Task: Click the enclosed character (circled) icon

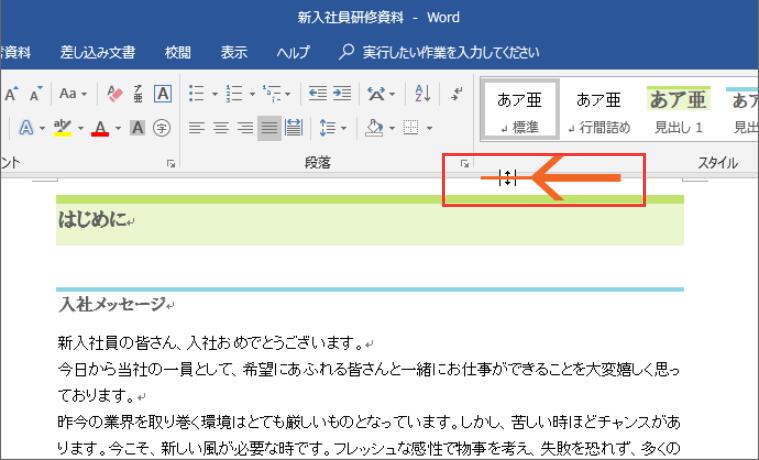Action: [162, 128]
